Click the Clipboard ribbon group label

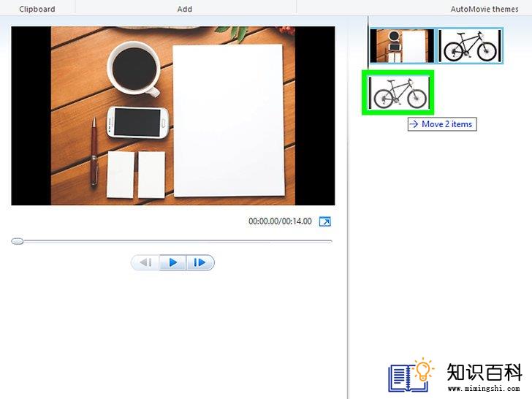37,9
